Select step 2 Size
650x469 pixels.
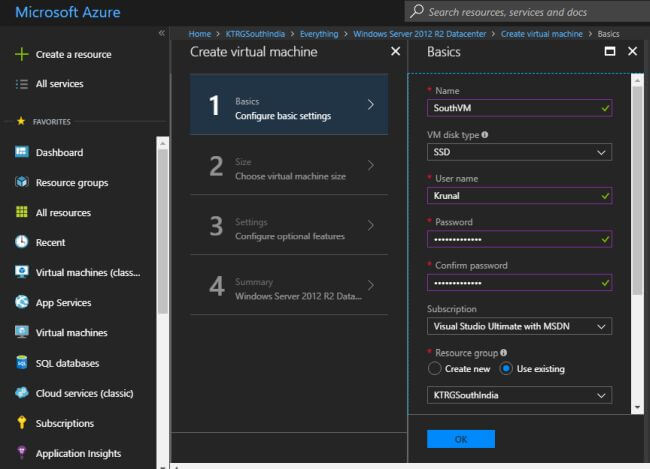(x=288, y=167)
